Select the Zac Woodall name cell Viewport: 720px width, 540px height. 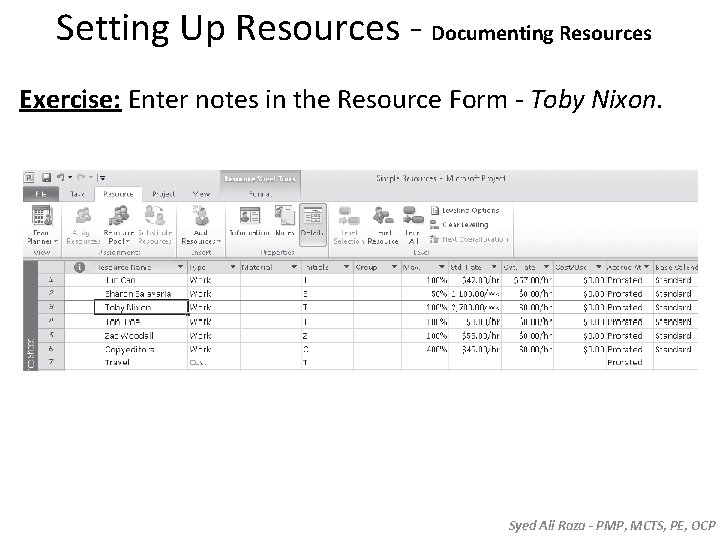click(141, 336)
